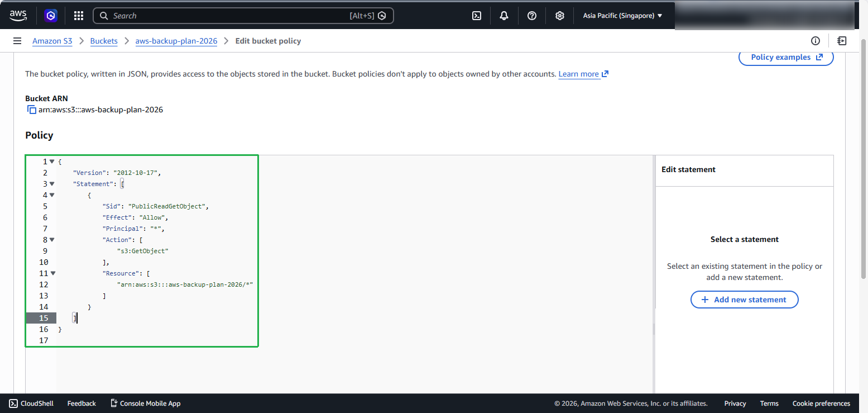This screenshot has height=413, width=868.
Task: Open the AWS console home logo
Action: [x=18, y=16]
